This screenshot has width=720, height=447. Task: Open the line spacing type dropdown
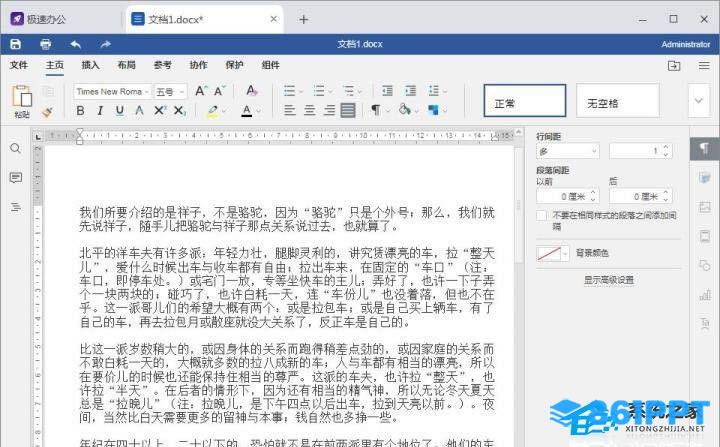(x=568, y=150)
